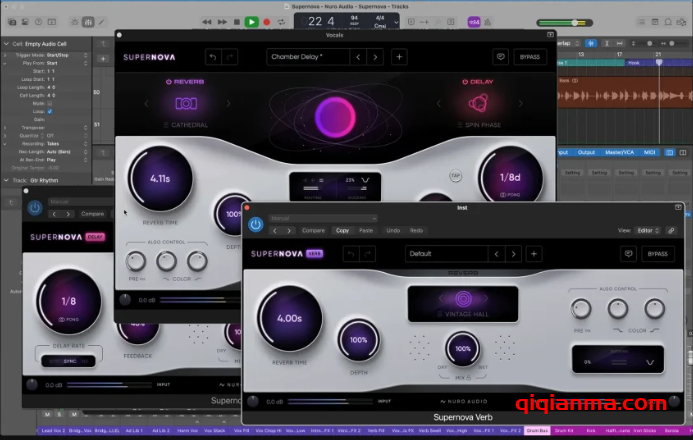Open the VINTAGE HALL algorithm list
The width and height of the screenshot is (693, 440).
(463, 314)
